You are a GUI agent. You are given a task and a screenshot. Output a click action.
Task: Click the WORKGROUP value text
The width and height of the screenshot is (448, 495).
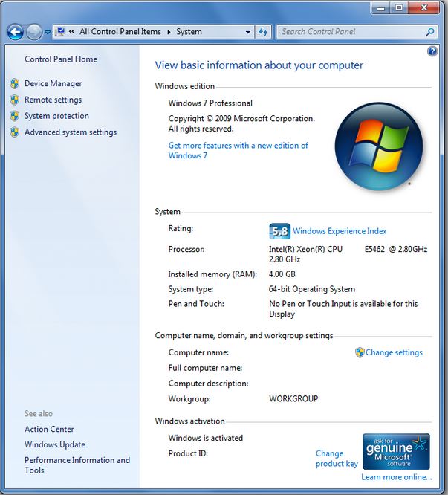point(293,398)
